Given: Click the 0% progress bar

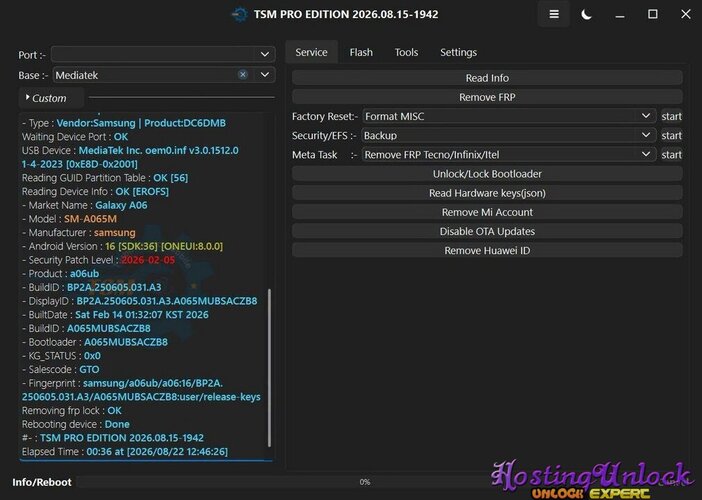Looking at the screenshot, I should tap(364, 482).
